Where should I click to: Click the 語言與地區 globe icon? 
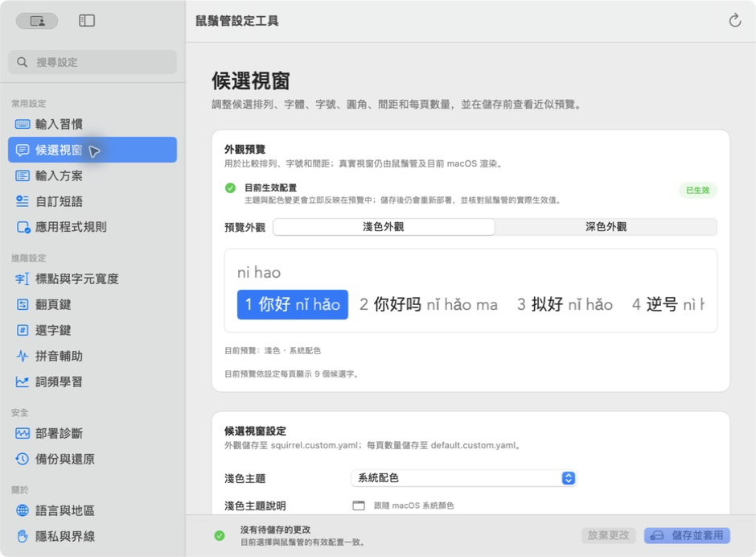tap(23, 510)
